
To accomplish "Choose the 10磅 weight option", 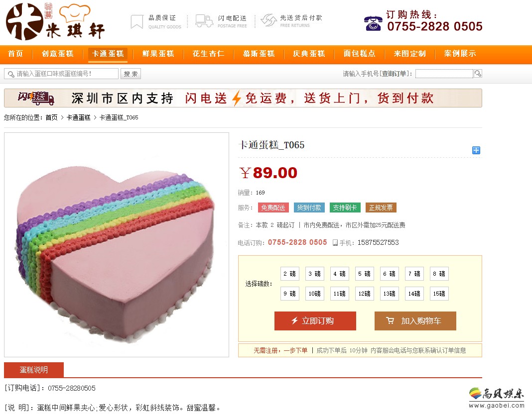I will (314, 294).
